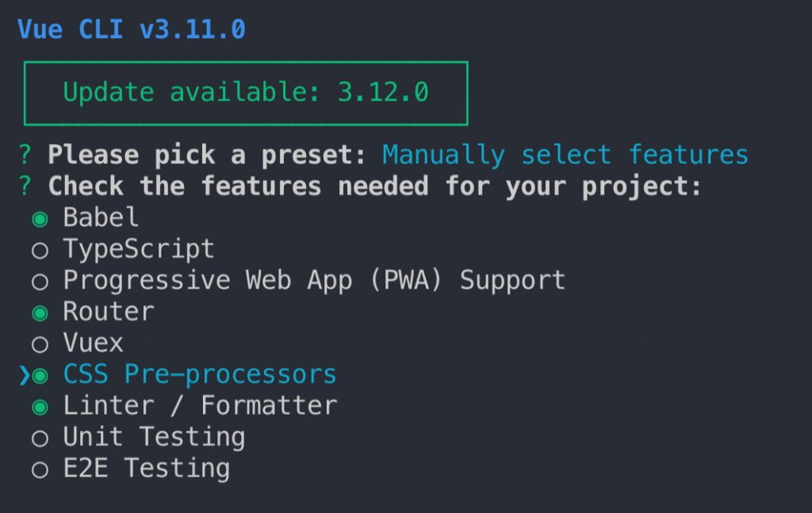
Task: Click the question mark before preset prompt
Action: pyautogui.click(x=25, y=155)
